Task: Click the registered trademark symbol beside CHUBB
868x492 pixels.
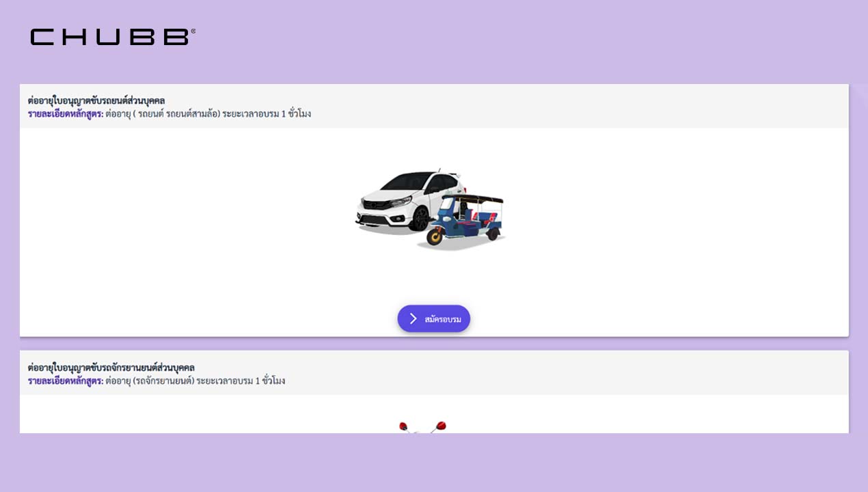Action: [193, 31]
